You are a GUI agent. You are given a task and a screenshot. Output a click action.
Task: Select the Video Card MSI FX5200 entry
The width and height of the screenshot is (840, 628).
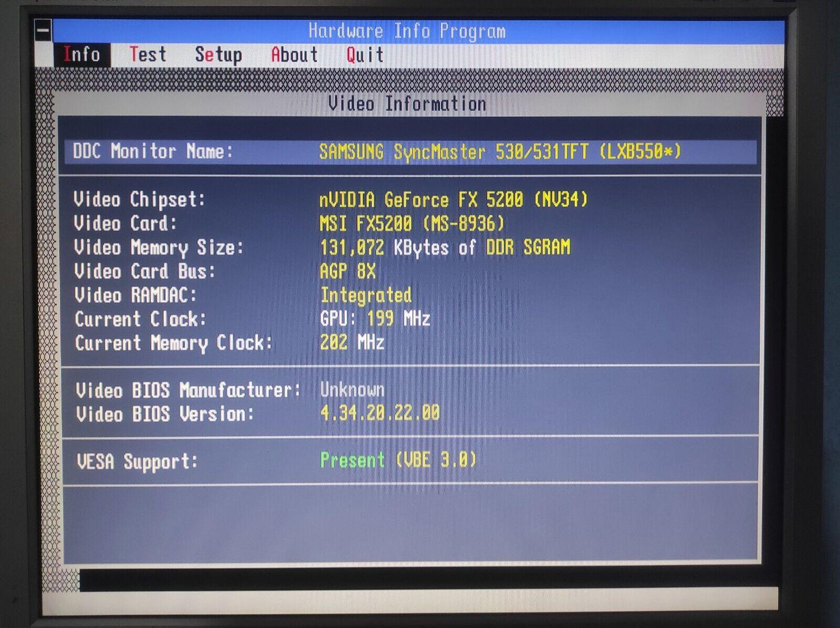(412, 224)
